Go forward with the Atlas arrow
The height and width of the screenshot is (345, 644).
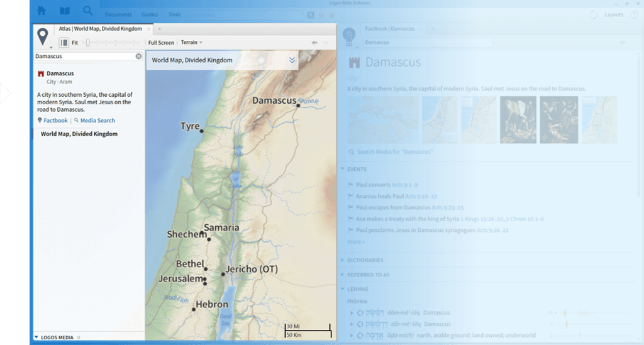coord(326,42)
